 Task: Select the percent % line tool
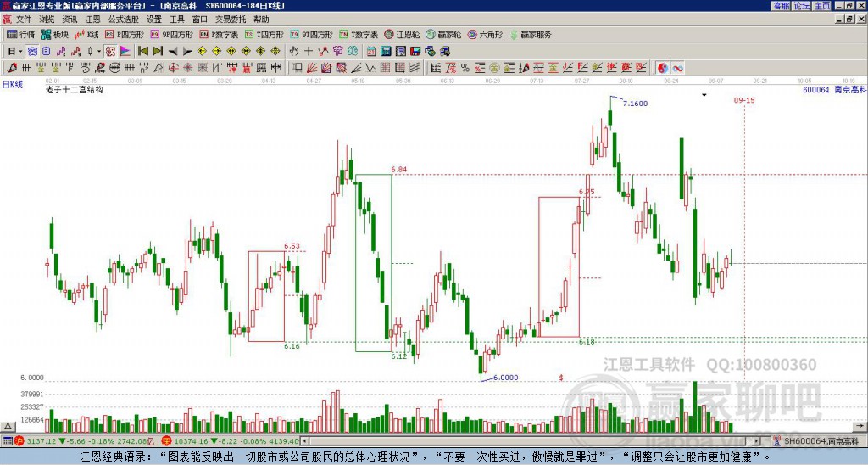465,68
